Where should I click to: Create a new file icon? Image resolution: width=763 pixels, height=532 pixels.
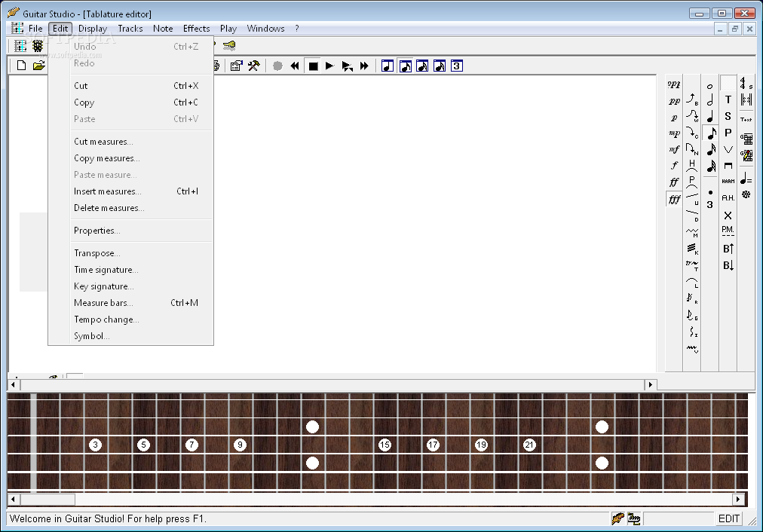point(21,66)
